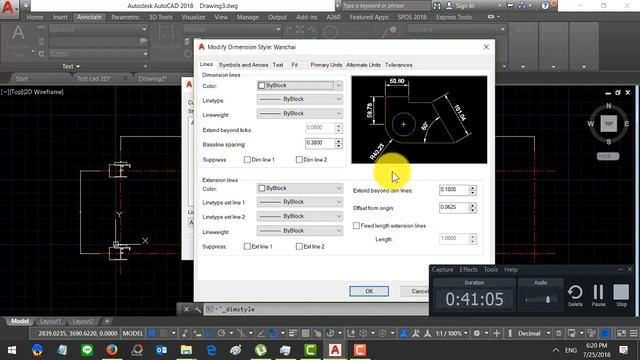This screenshot has height=360, width=640.
Task: Open annotation scale 1:1 / 100% dropdown
Action: 451,333
